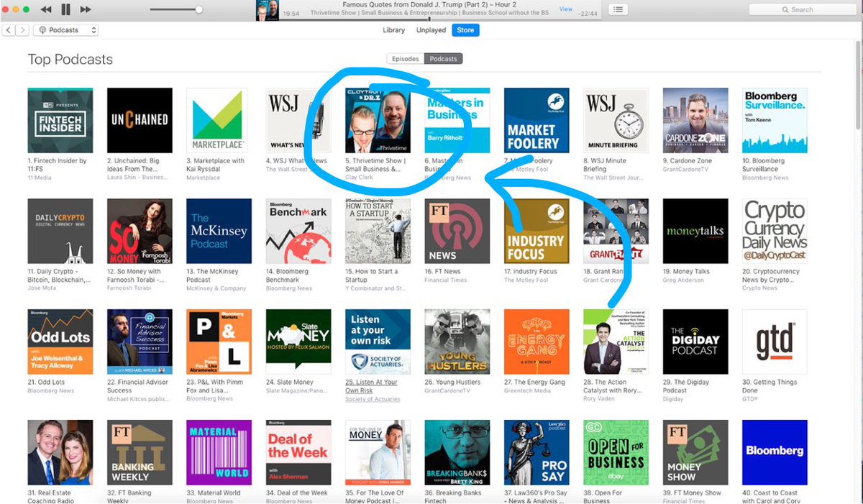This screenshot has width=863, height=504.
Task: Open the How to Start a Startup artwork
Action: tap(378, 232)
